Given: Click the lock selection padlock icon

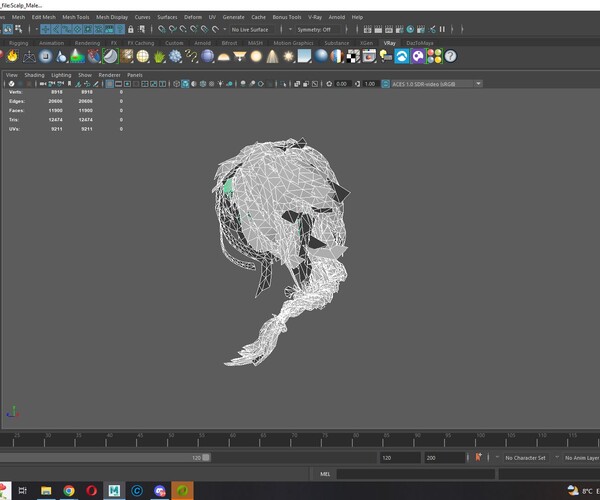Looking at the screenshot, I should coord(130,29).
